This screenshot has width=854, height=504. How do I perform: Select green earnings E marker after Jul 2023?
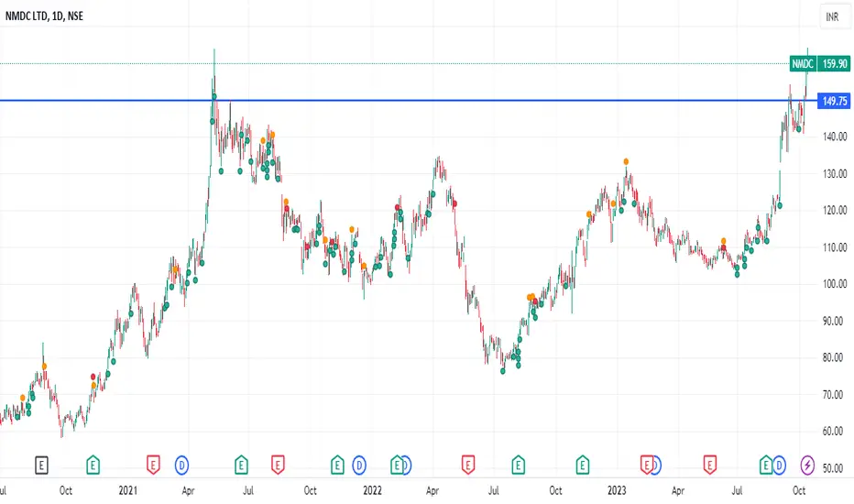point(766,466)
